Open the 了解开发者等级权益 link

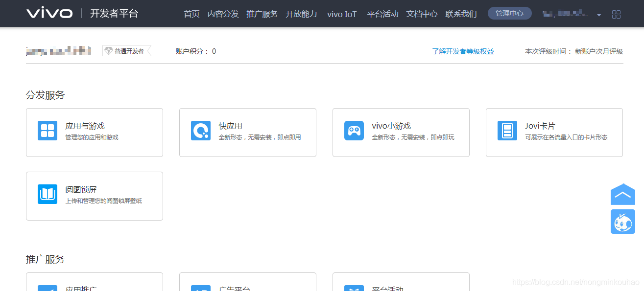(463, 51)
